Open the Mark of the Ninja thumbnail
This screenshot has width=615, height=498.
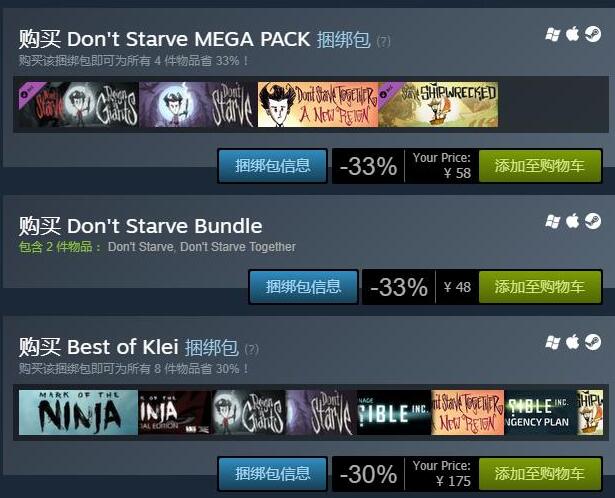click(78, 413)
